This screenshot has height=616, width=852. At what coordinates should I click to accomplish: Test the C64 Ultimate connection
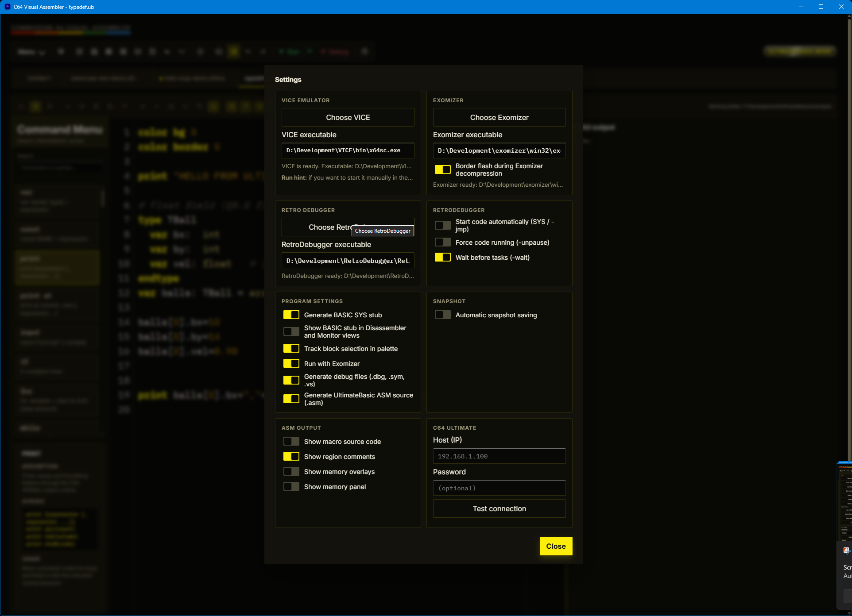click(499, 508)
